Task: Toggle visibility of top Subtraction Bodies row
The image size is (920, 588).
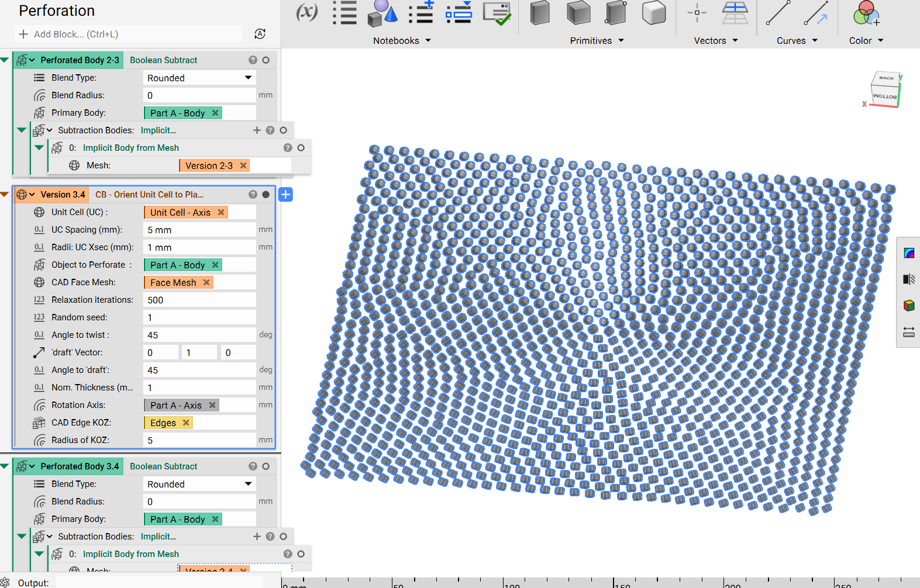Action: [x=283, y=130]
